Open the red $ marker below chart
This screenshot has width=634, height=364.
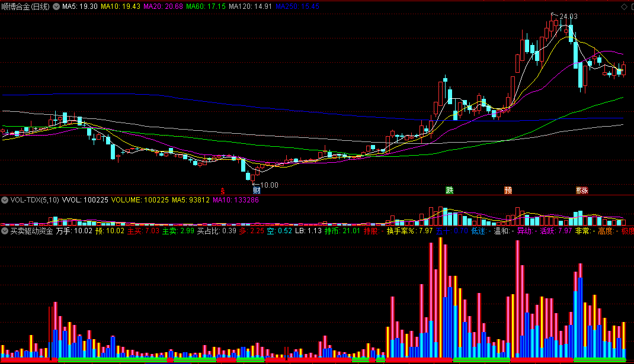tap(222, 191)
